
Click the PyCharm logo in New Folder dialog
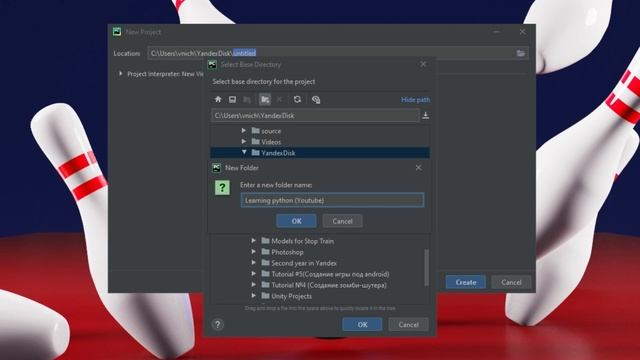[216, 168]
